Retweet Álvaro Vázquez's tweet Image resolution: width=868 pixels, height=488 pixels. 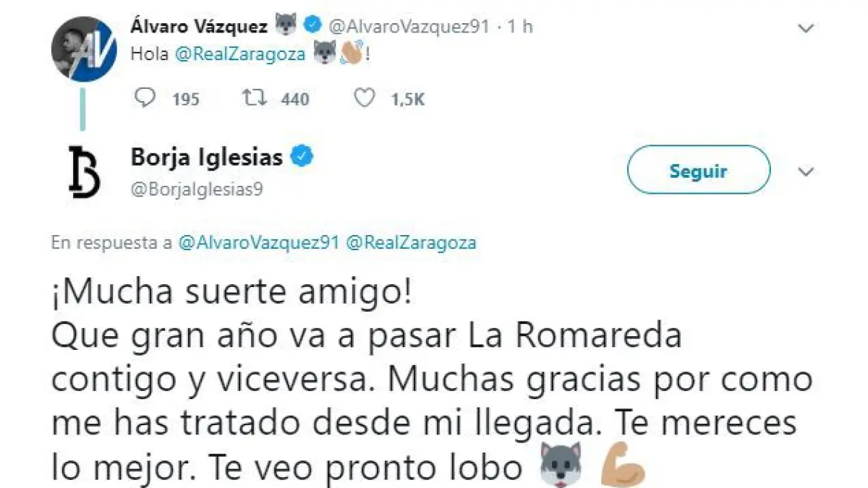point(252,98)
